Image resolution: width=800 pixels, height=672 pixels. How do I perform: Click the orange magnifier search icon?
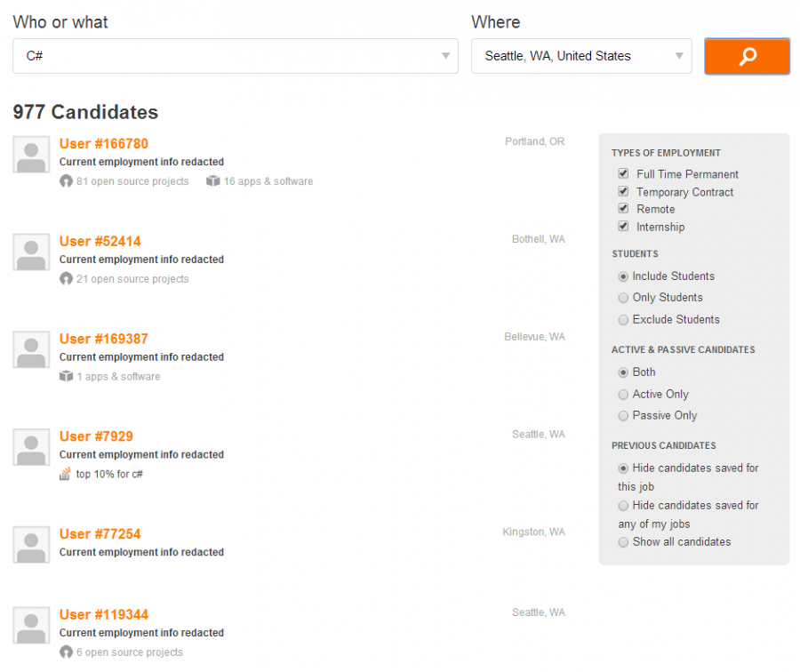746,56
